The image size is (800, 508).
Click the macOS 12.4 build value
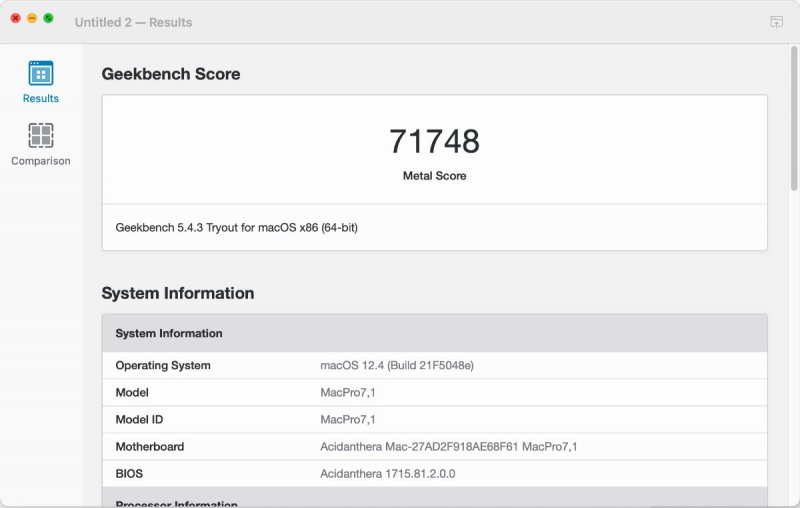point(396,366)
